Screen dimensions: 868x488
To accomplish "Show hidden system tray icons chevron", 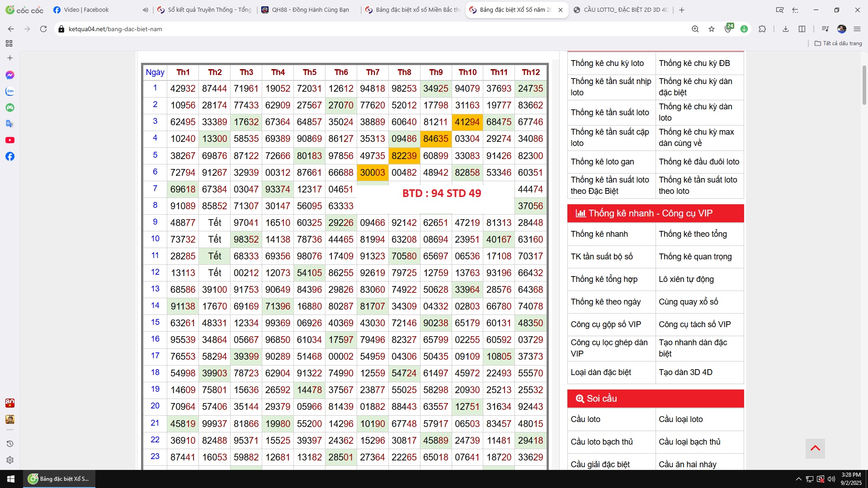I will tap(798, 479).
